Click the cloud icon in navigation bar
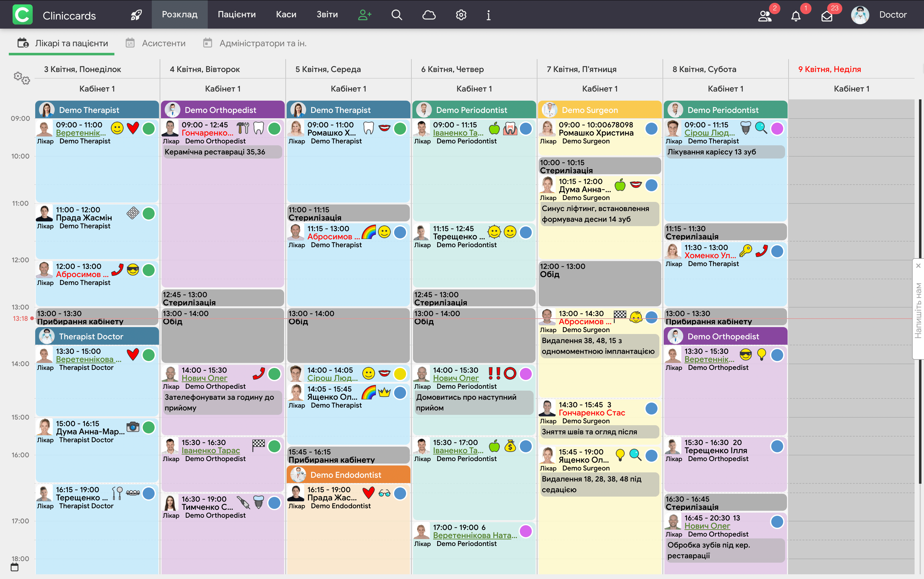Image resolution: width=924 pixels, height=579 pixels. [428, 15]
